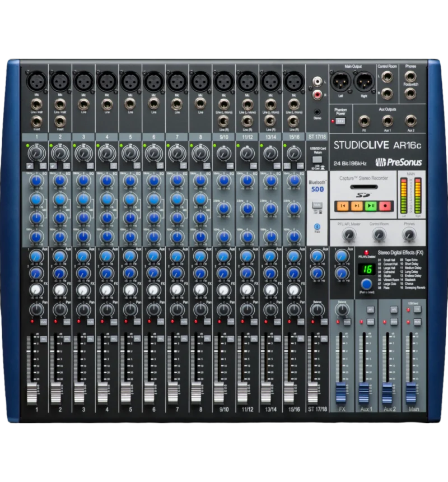Image resolution: width=448 pixels, height=482 pixels.
Task: Toggle the USB/SD Card Return button
Action: [x=317, y=160]
